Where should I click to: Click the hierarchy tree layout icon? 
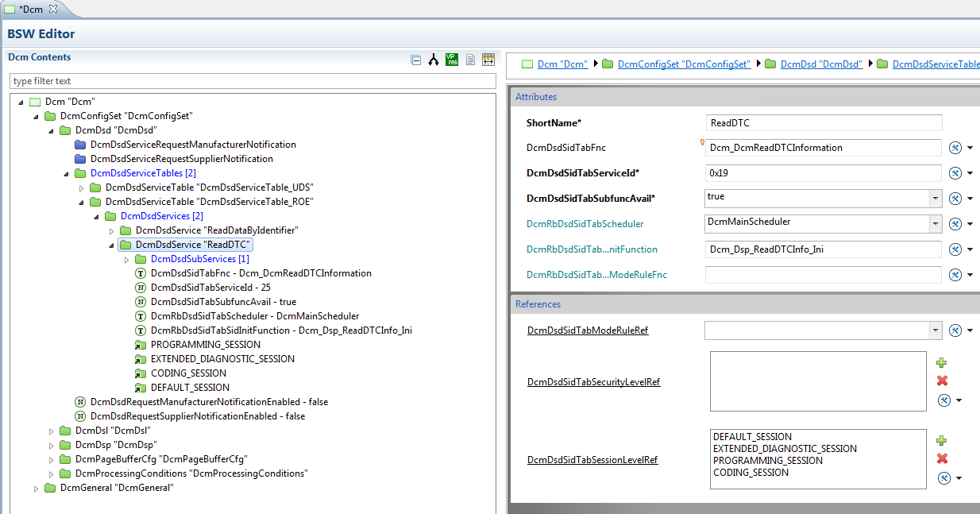(434, 60)
